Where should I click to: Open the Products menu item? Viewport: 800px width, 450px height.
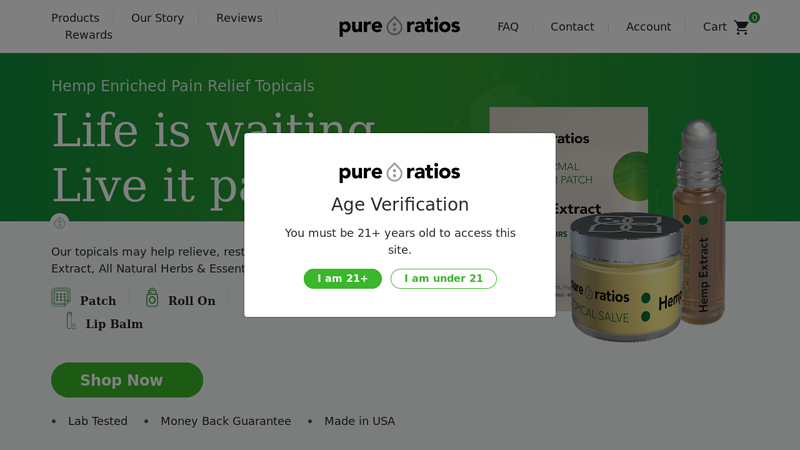click(75, 18)
